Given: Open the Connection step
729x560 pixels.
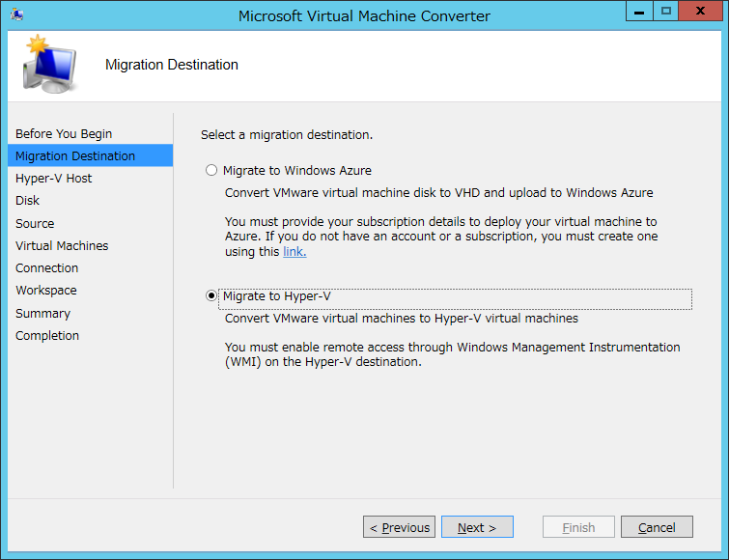Looking at the screenshot, I should click(x=46, y=268).
